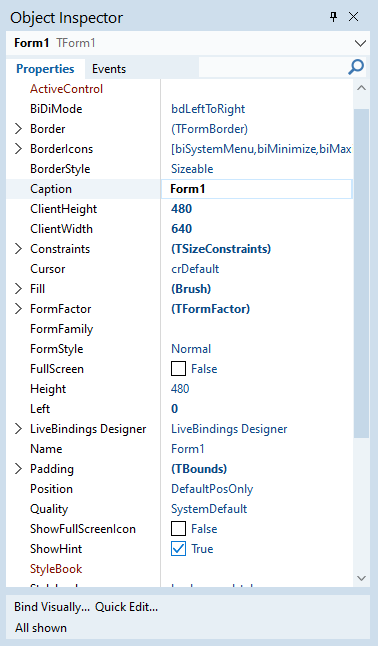This screenshot has width=378, height=646.
Task: Click the ClientWidth value 640
Action: (181, 229)
